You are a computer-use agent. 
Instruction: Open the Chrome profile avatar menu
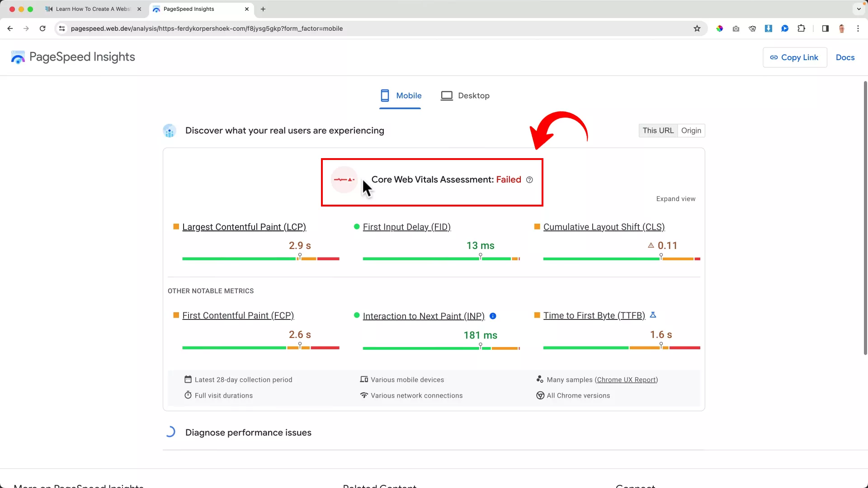842,28
